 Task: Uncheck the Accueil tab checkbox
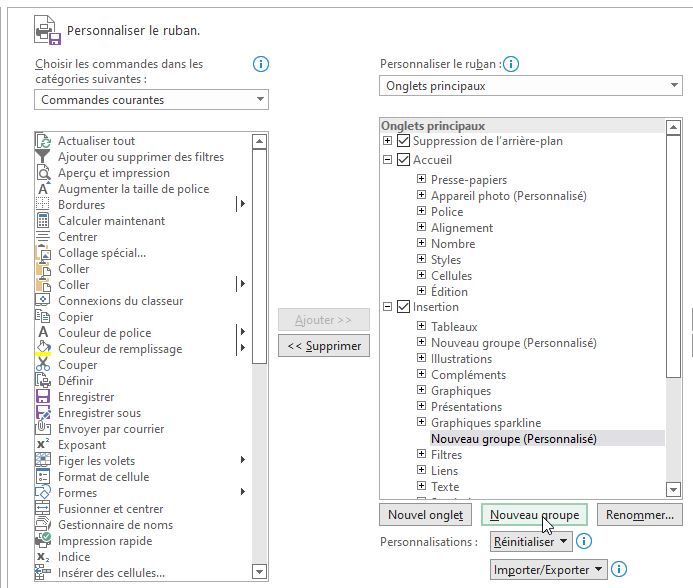click(403, 160)
